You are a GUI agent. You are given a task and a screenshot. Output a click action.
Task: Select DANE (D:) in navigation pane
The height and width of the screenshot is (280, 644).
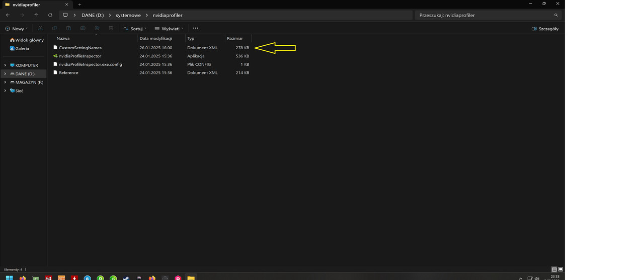25,74
